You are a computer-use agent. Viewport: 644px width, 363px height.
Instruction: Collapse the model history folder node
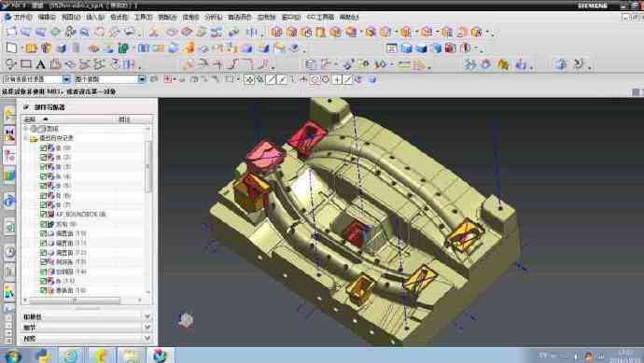[x=26, y=138]
